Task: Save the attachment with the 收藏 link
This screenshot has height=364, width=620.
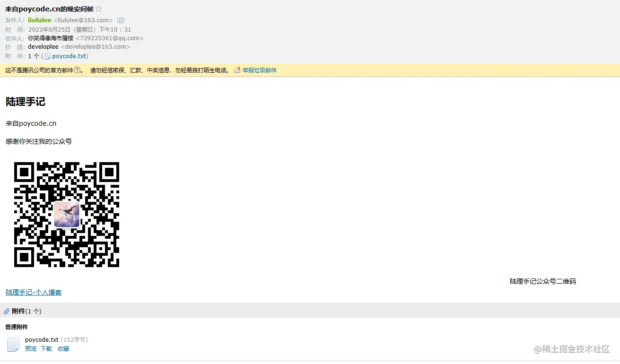Action: click(63, 348)
